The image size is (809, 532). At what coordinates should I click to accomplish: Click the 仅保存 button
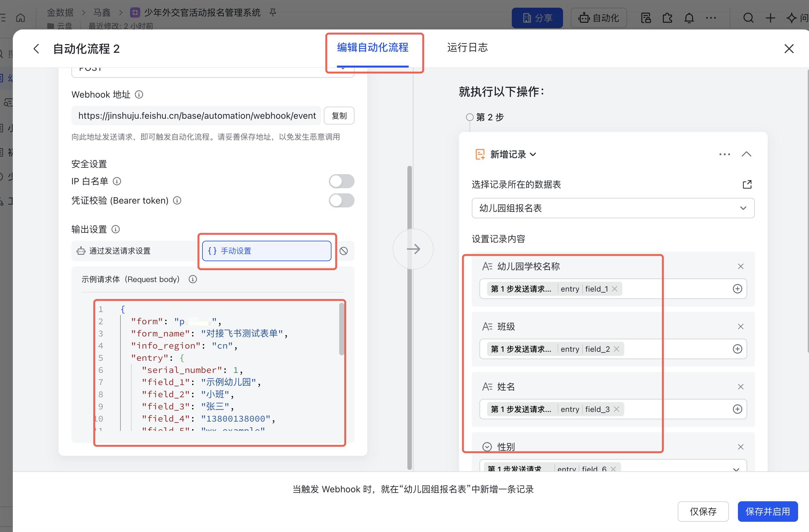(703, 511)
